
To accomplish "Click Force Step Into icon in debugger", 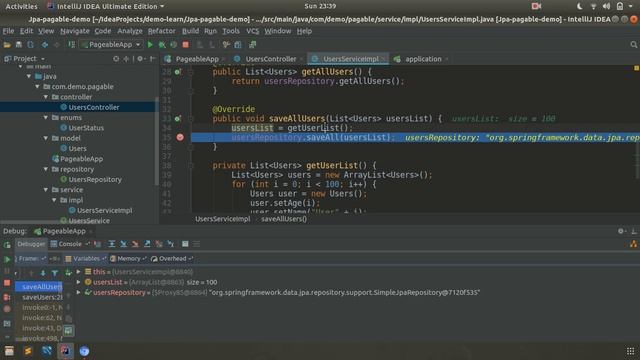I will click(135, 244).
